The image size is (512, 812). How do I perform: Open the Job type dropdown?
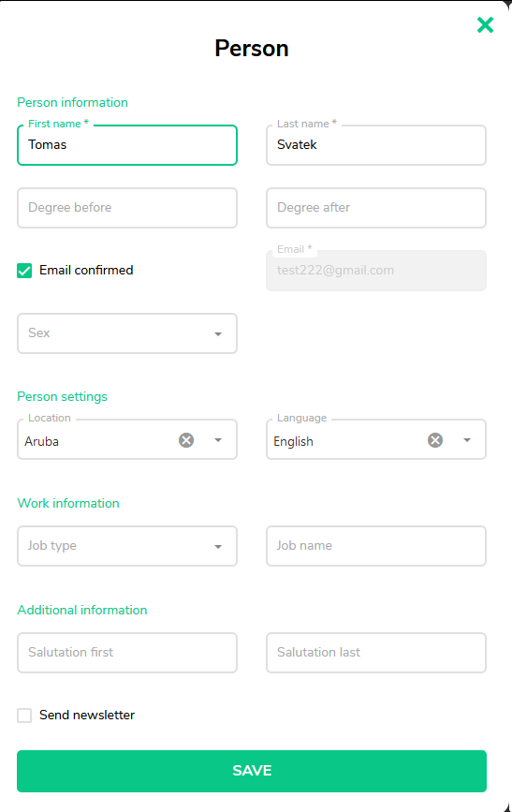coord(127,546)
